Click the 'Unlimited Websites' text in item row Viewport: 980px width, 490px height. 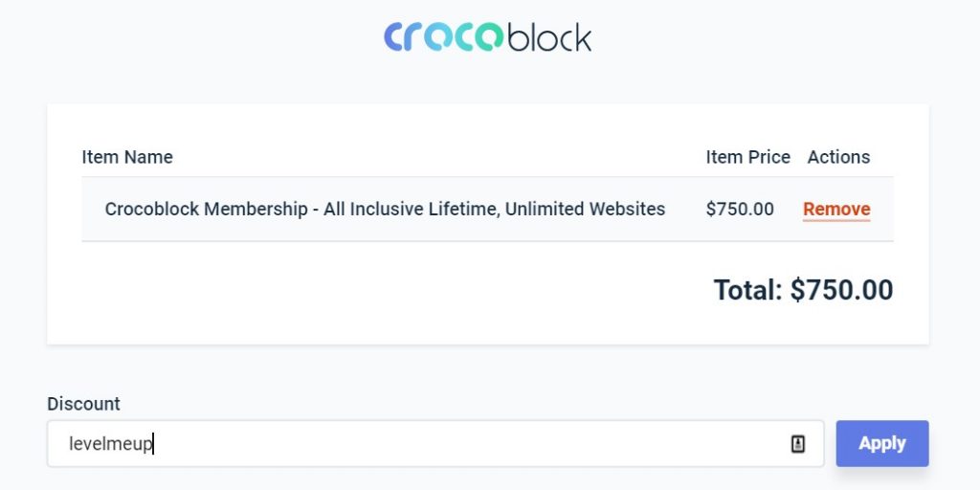coord(585,209)
